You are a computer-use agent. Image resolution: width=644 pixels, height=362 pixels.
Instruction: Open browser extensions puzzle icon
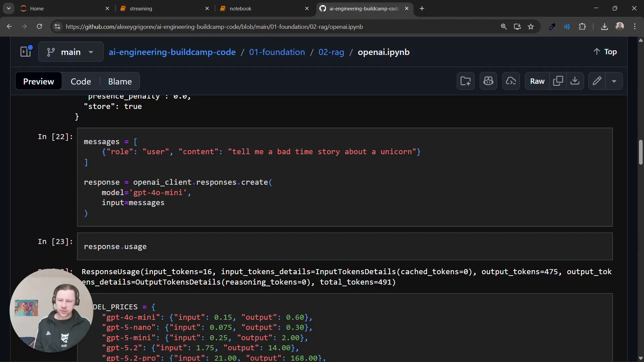coord(582,26)
